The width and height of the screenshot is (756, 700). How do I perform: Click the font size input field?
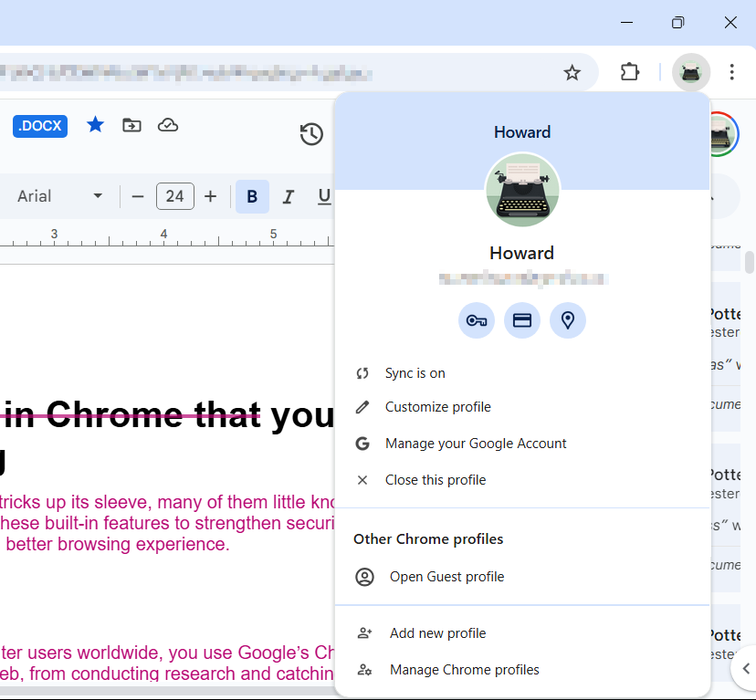[174, 196]
